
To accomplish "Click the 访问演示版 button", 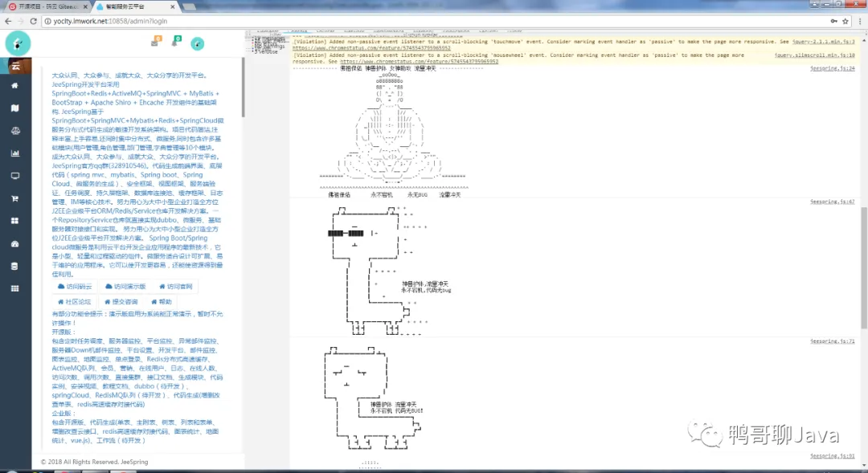I will click(125, 287).
